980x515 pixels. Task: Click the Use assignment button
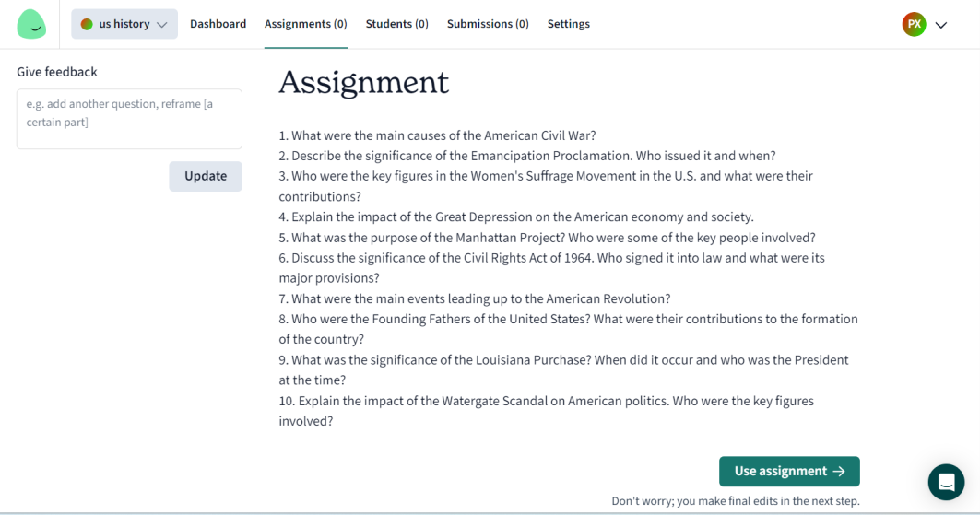(789, 472)
